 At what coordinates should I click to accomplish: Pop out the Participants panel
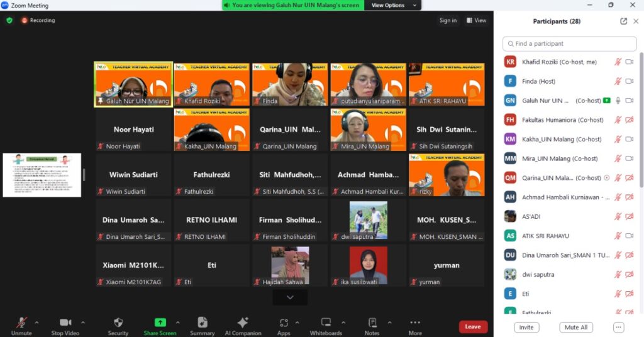[x=623, y=21]
